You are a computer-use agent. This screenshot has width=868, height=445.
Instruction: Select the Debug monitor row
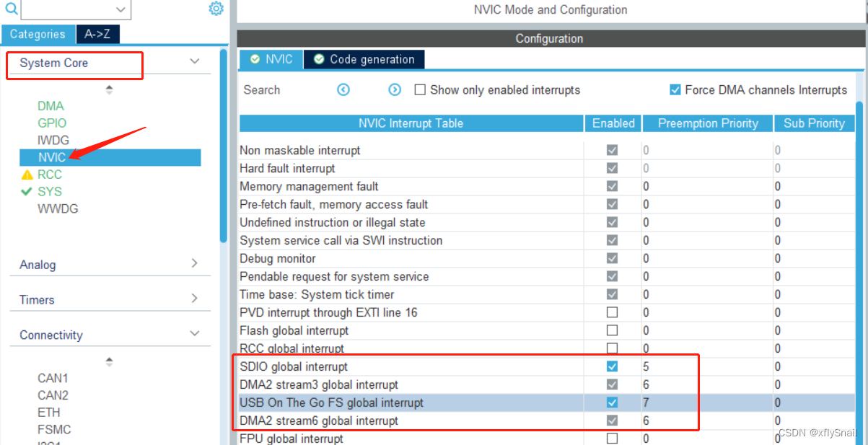547,258
